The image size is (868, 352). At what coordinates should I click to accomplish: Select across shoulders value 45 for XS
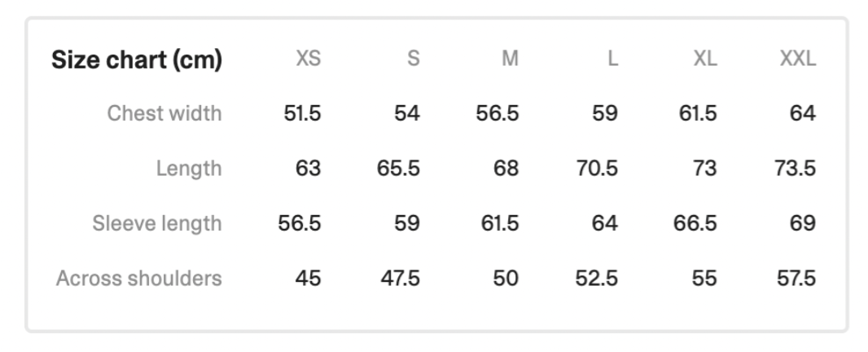pos(308,278)
